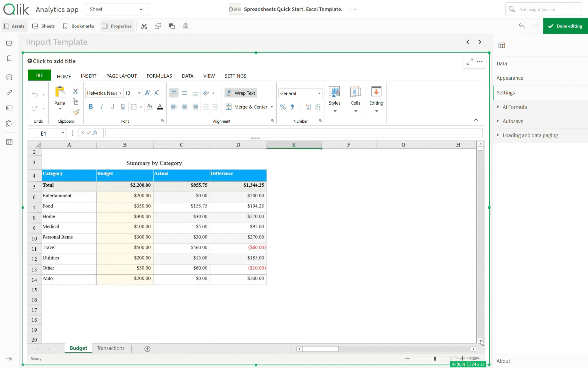Screen dimensions: 588x368
Task: Expand the AI Formula settings section
Action: point(514,107)
